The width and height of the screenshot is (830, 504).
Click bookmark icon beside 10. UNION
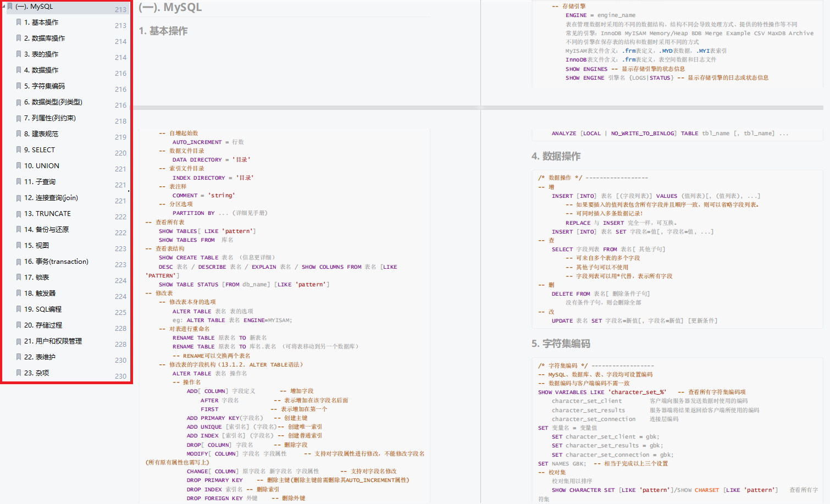coord(19,166)
